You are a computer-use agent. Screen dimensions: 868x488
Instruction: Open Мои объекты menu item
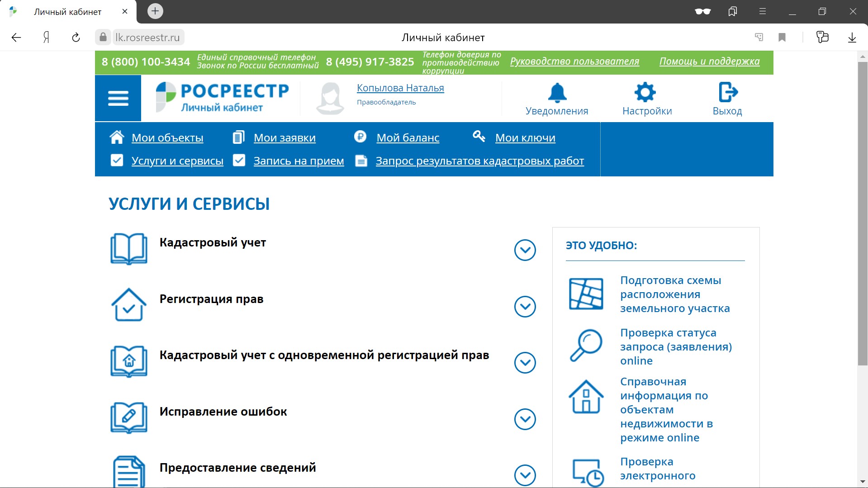[x=167, y=138]
